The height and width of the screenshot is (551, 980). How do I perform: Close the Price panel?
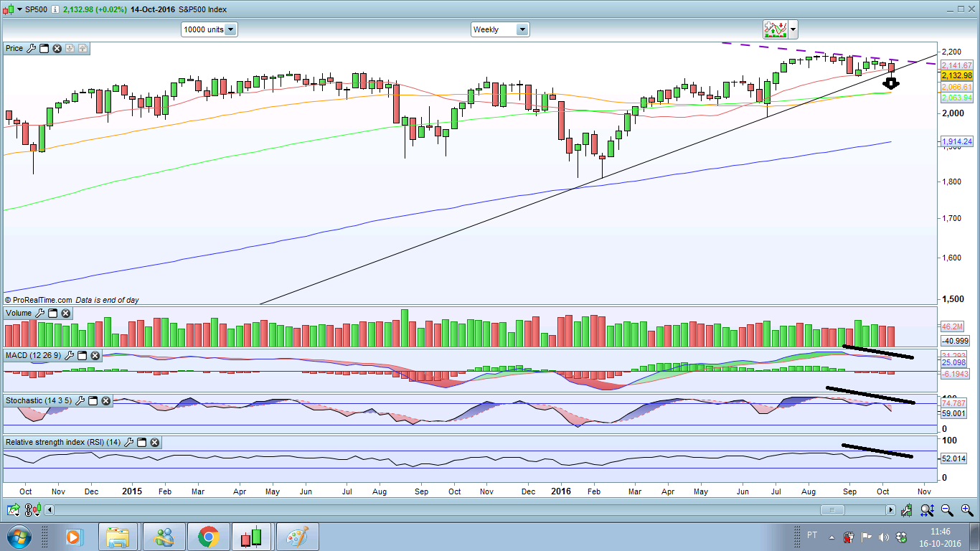(x=57, y=48)
